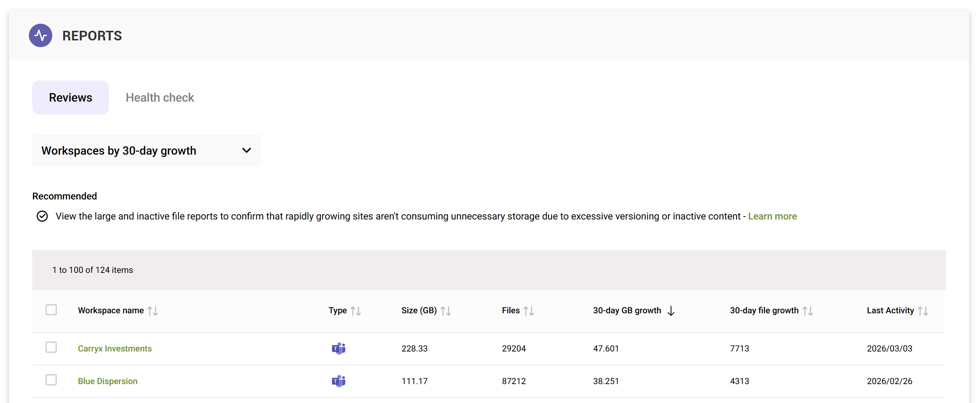Sort the table by Type

coord(356,310)
